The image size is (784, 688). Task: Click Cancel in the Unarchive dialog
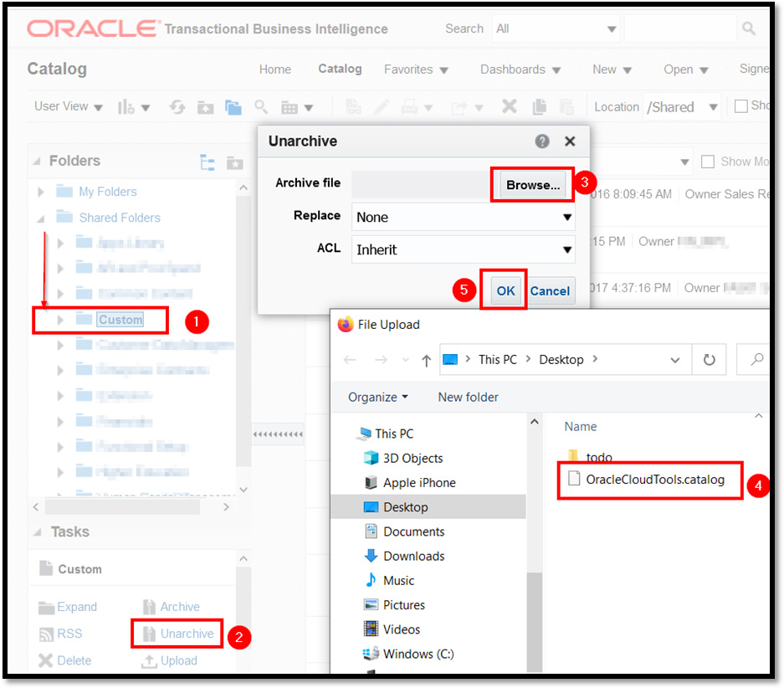(550, 291)
